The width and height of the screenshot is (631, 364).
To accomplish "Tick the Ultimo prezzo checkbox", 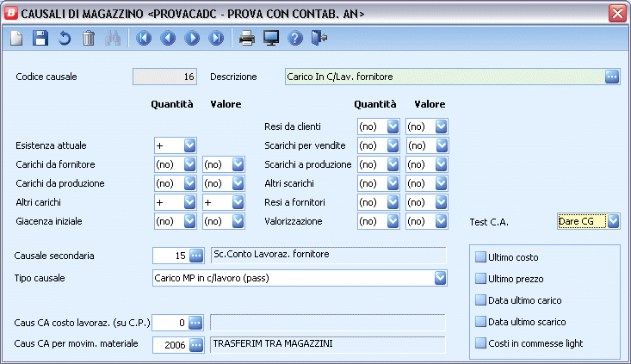I will tap(480, 278).
